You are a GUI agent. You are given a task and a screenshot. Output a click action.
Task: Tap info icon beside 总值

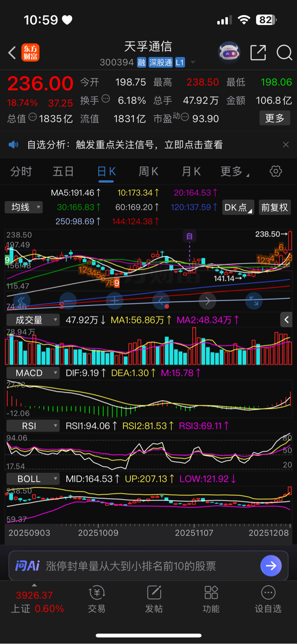(x=33, y=117)
